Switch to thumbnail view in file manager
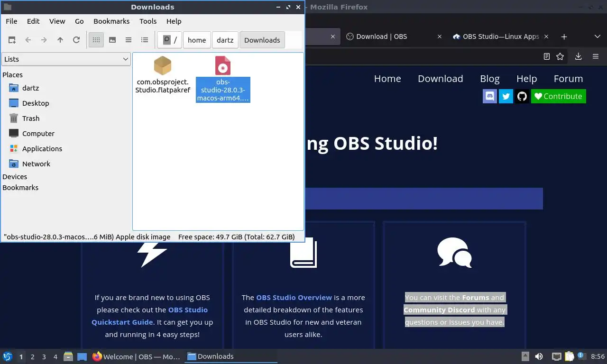This screenshot has height=364, width=607. click(x=112, y=40)
